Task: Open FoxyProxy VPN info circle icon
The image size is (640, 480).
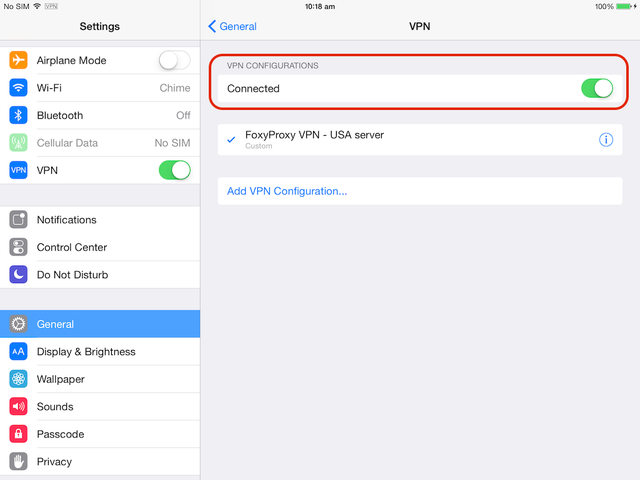Action: (x=606, y=140)
